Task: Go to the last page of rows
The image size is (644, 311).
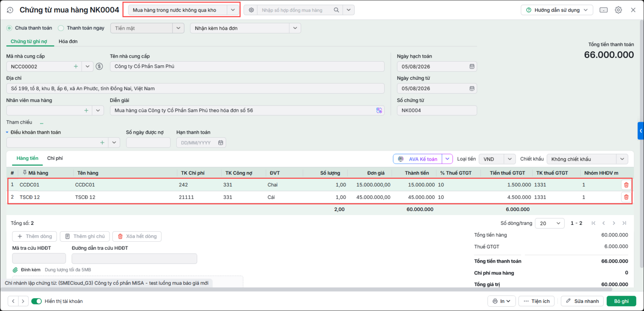Action: pyautogui.click(x=624, y=223)
